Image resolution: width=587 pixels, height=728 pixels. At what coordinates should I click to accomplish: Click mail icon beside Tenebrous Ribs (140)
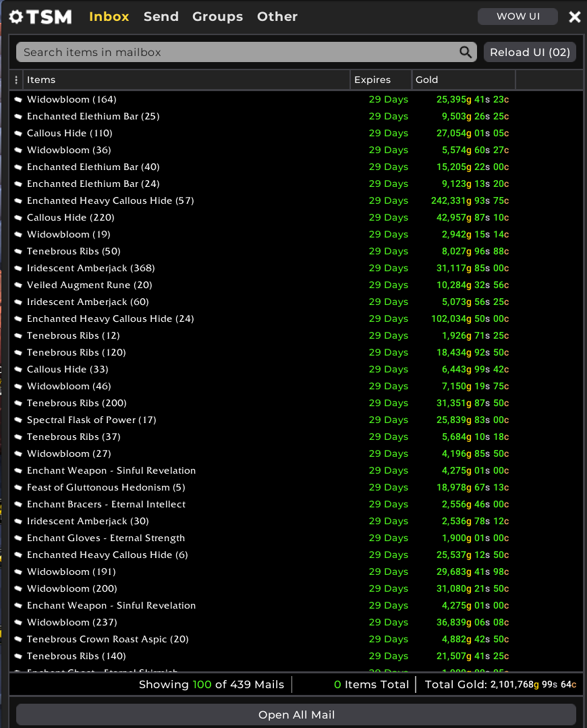click(x=18, y=656)
